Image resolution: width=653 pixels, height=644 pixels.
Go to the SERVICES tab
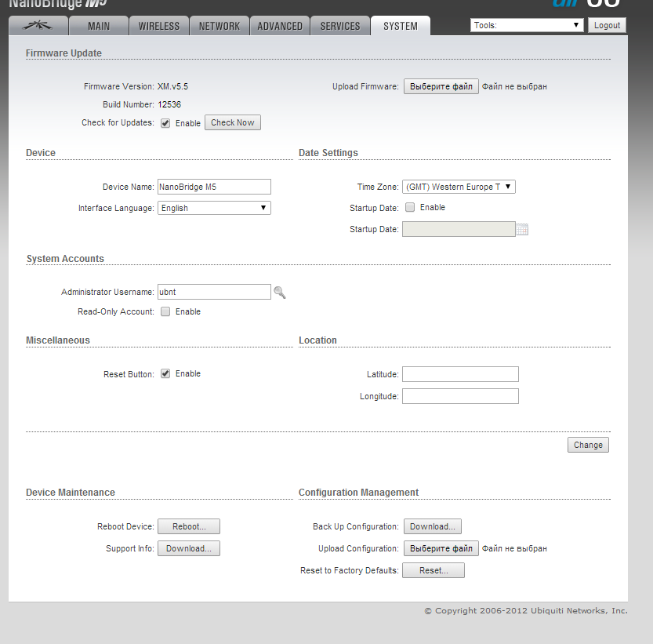pos(340,26)
